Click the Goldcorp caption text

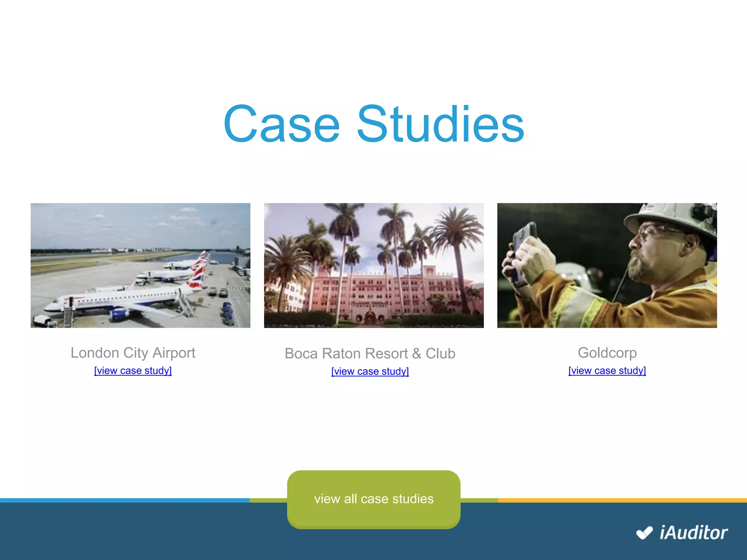click(607, 353)
